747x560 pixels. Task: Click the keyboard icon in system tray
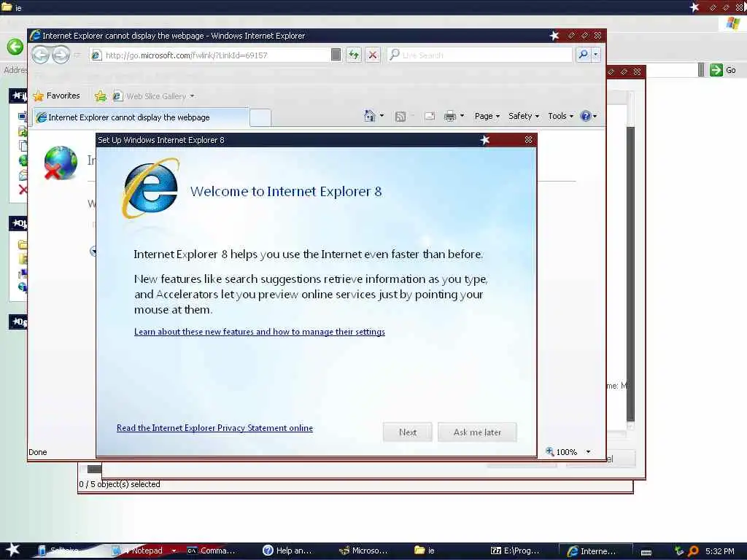(x=646, y=552)
